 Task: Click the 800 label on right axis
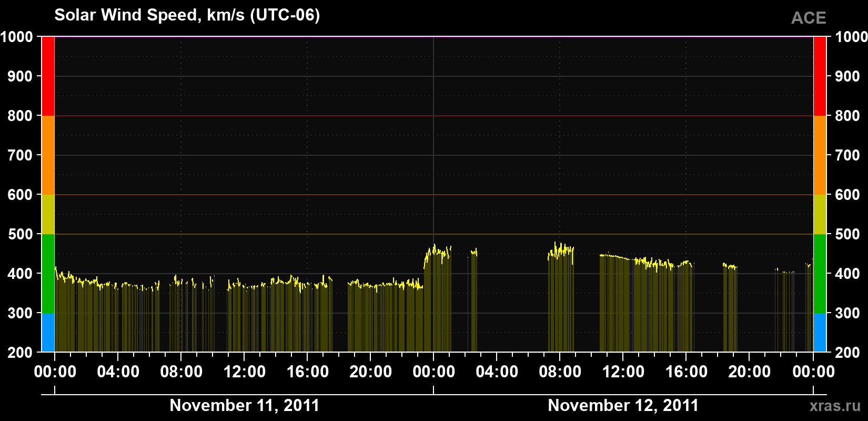click(847, 116)
